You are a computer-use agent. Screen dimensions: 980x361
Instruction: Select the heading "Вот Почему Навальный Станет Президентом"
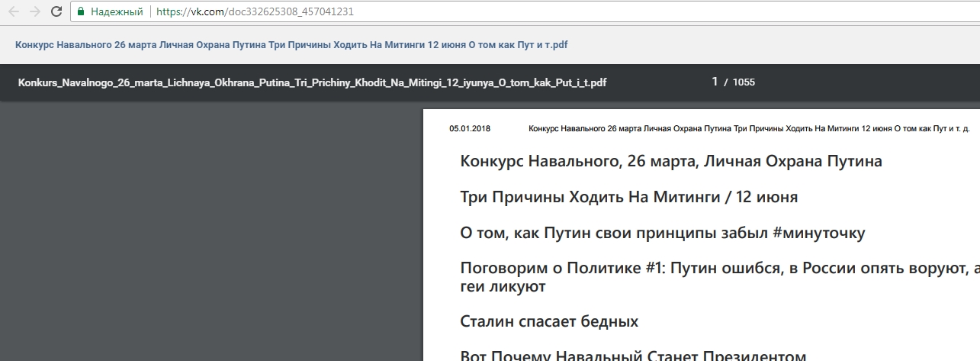(633, 355)
